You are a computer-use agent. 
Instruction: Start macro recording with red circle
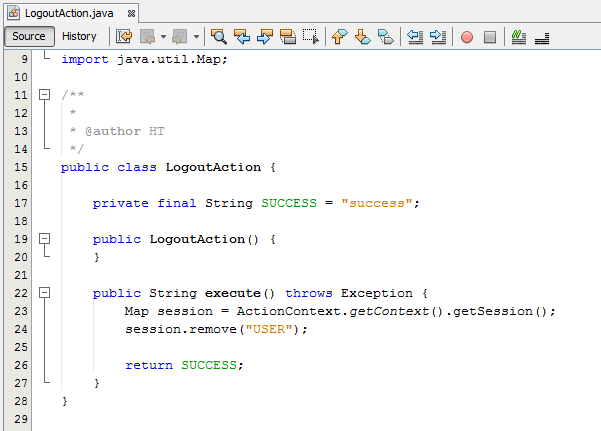467,37
